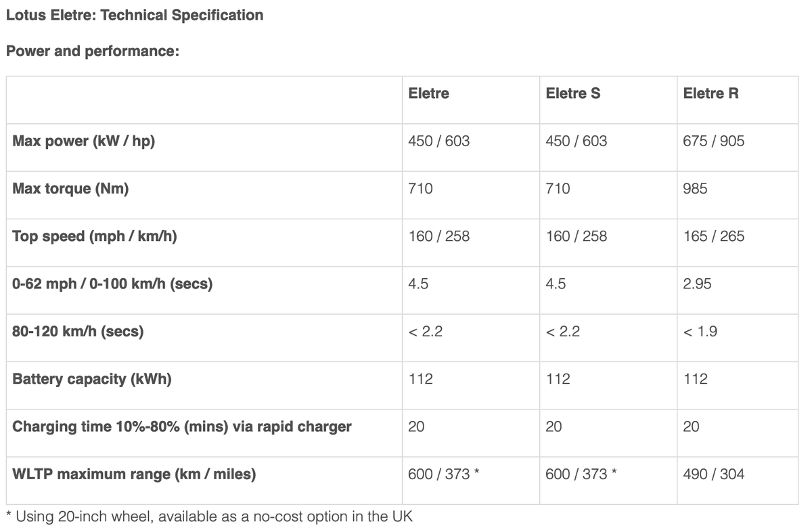Click the Battery capacity (kWh) row label
The width and height of the screenshot is (812, 532).
coord(92,379)
